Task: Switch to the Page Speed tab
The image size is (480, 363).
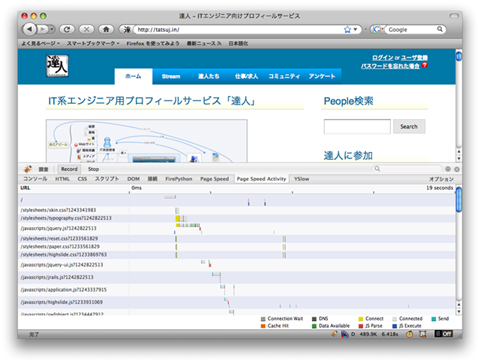Action: pos(214,179)
